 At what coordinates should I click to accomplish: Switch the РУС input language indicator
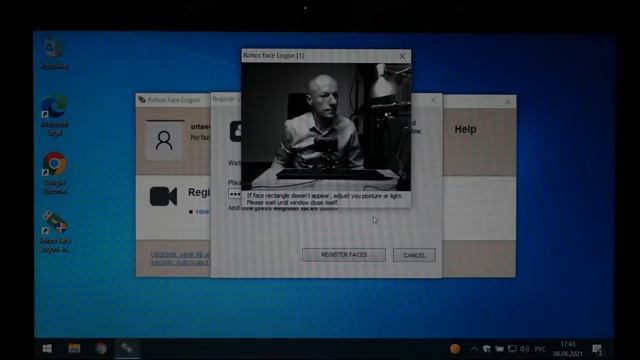point(540,349)
